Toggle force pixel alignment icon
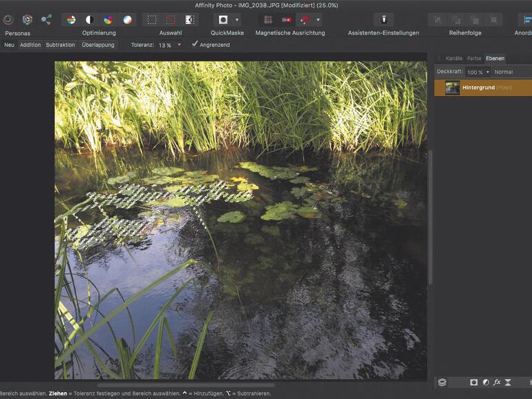The height and width of the screenshot is (399, 532). [x=287, y=19]
